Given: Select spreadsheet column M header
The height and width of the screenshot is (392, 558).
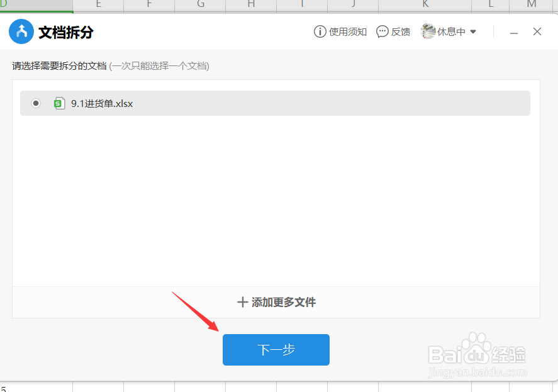Looking at the screenshot, I should click(532, 4).
